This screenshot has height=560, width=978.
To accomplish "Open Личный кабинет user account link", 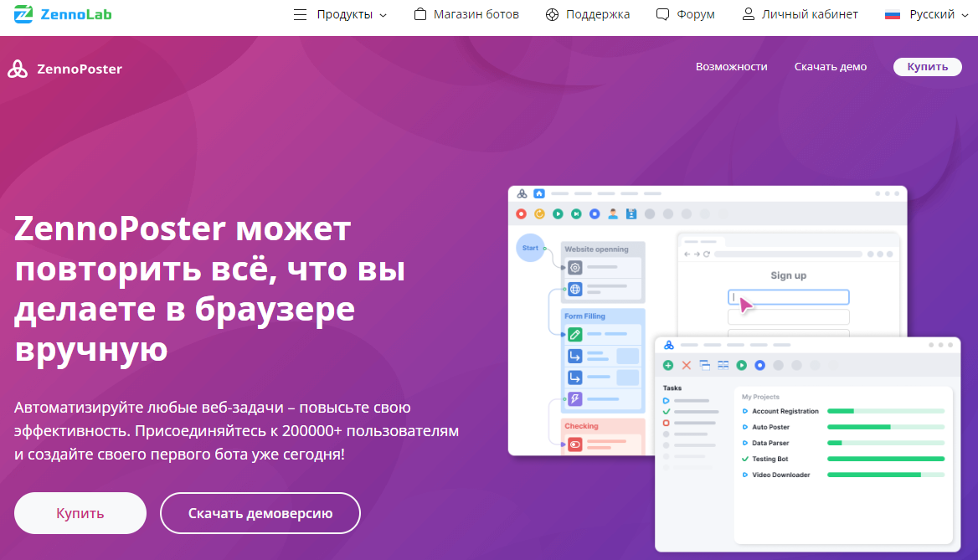I will coord(800,14).
